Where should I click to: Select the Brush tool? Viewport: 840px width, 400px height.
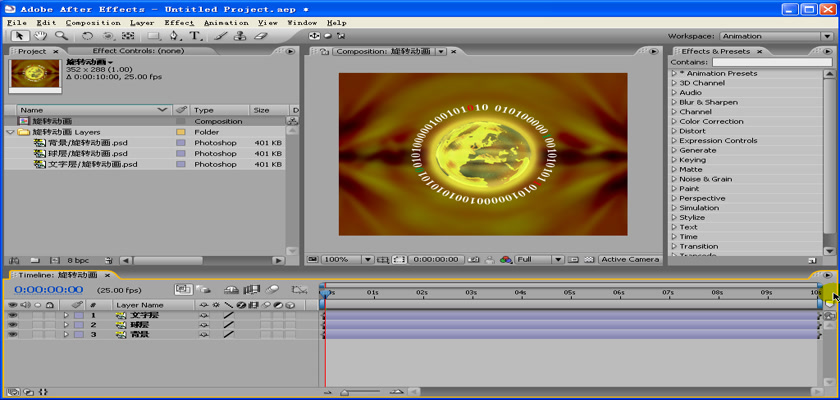coord(220,36)
